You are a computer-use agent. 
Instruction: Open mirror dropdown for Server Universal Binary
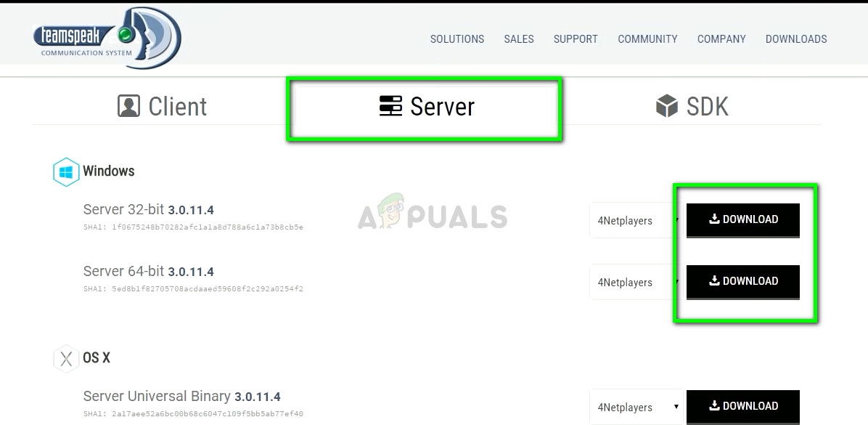pyautogui.click(x=636, y=408)
